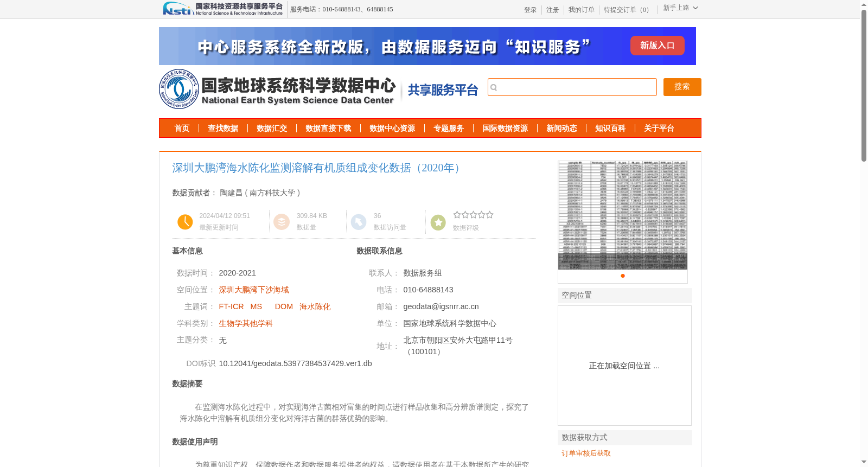Click scrollbar down arrow

[864, 462]
